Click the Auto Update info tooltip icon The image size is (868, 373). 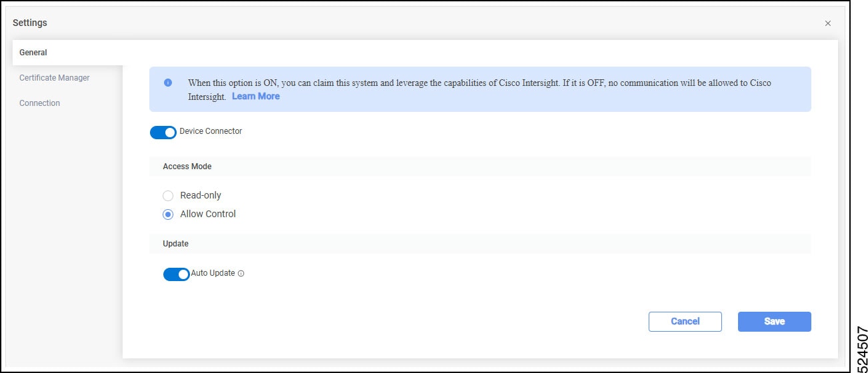click(241, 273)
